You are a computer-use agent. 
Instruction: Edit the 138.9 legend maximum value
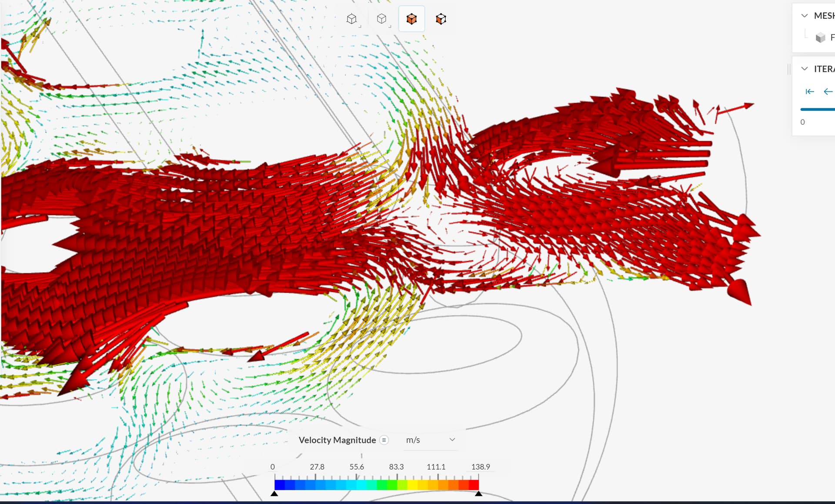480,467
